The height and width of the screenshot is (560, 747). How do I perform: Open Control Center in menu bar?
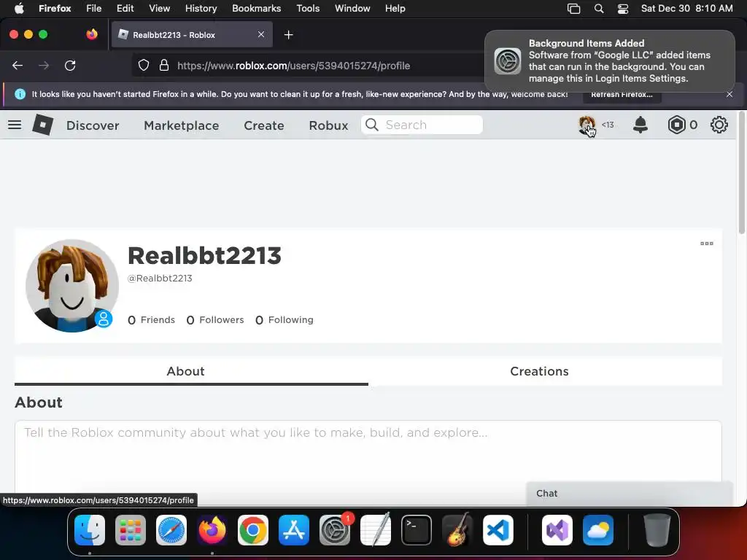623,9
